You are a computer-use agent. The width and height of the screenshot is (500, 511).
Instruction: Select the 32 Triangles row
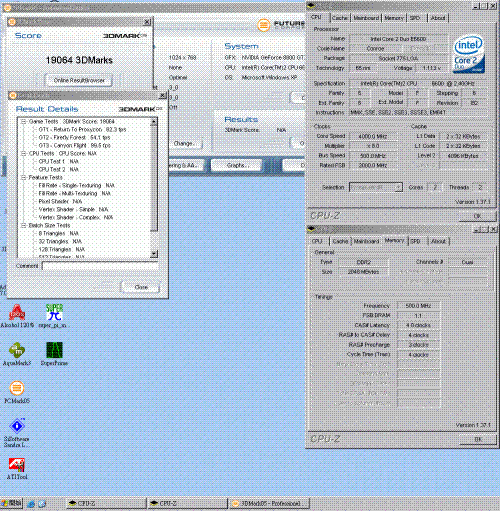(x=60, y=241)
